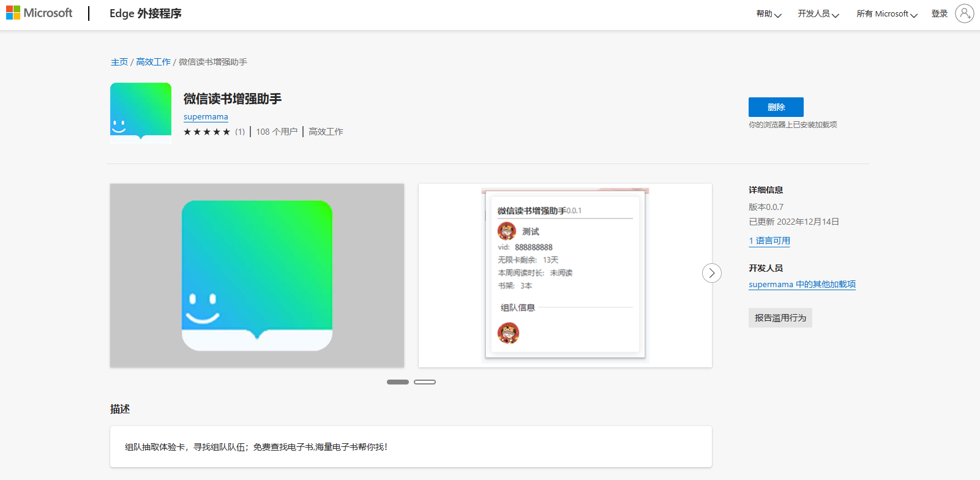Click 版本0.0.7 text
Screen dimensions: 980x480
coord(766,207)
